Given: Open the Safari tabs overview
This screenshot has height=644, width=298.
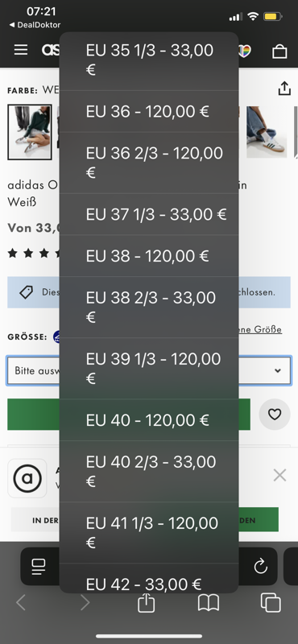Looking at the screenshot, I should (271, 603).
